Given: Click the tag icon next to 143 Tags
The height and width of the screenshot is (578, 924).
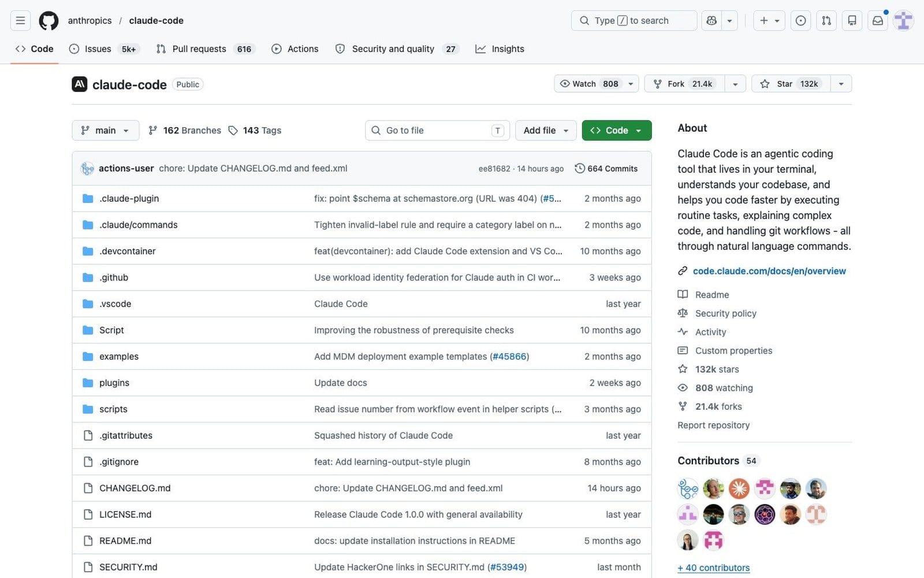Looking at the screenshot, I should tap(233, 131).
